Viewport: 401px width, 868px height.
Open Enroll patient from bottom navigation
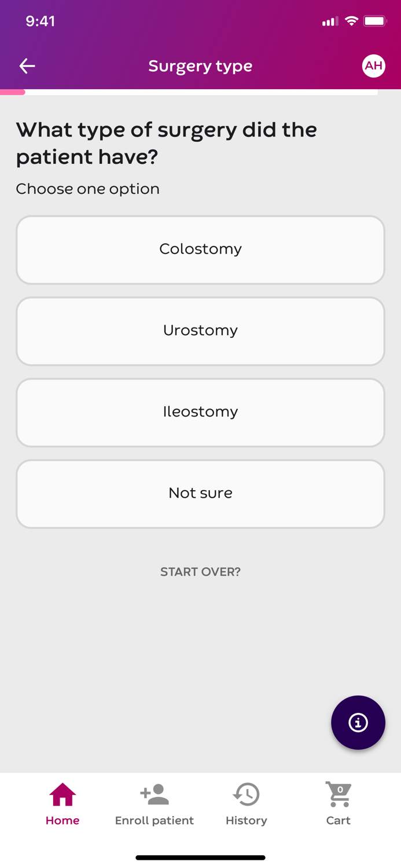click(x=154, y=795)
